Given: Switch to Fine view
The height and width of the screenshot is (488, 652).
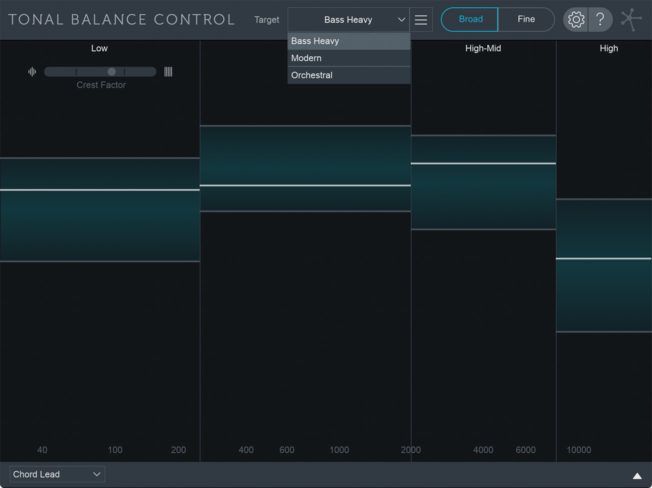Looking at the screenshot, I should (526, 19).
